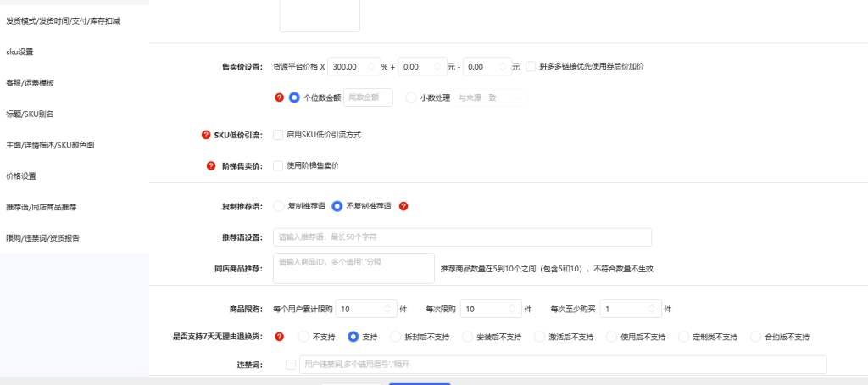The image size is (868, 385).
Task: Click 每个用户累计限购 value 10 field
Action: point(366,309)
